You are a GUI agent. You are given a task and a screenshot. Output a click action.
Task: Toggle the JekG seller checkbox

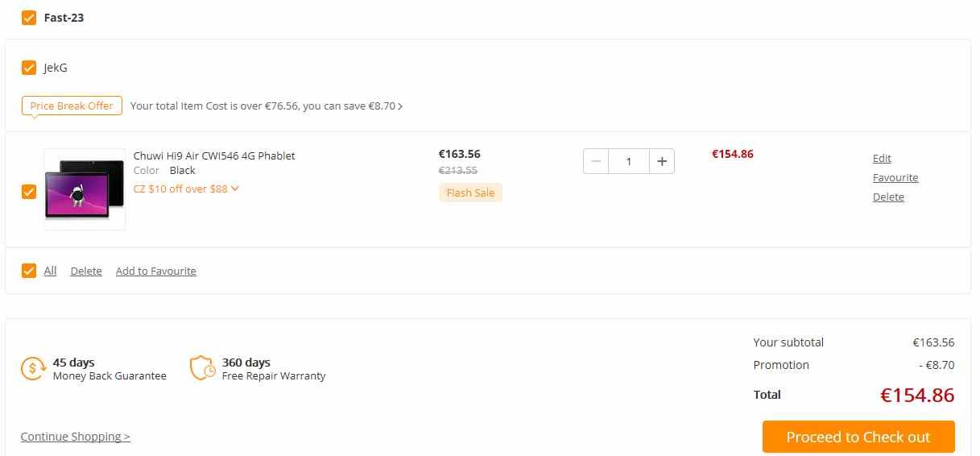pos(29,68)
